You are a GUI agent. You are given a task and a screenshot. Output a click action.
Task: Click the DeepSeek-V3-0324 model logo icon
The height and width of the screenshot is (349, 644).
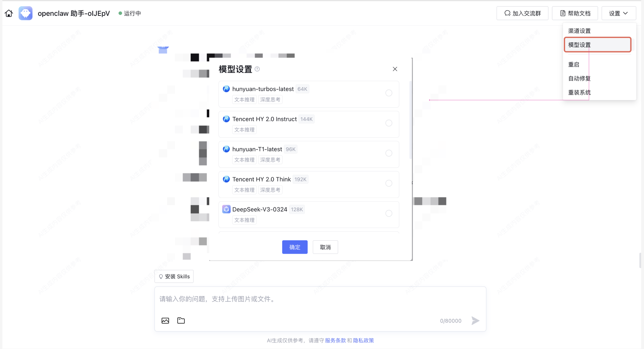(226, 209)
